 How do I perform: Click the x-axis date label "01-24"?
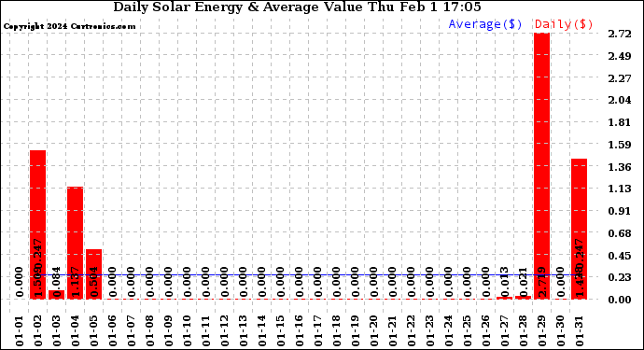(x=449, y=331)
